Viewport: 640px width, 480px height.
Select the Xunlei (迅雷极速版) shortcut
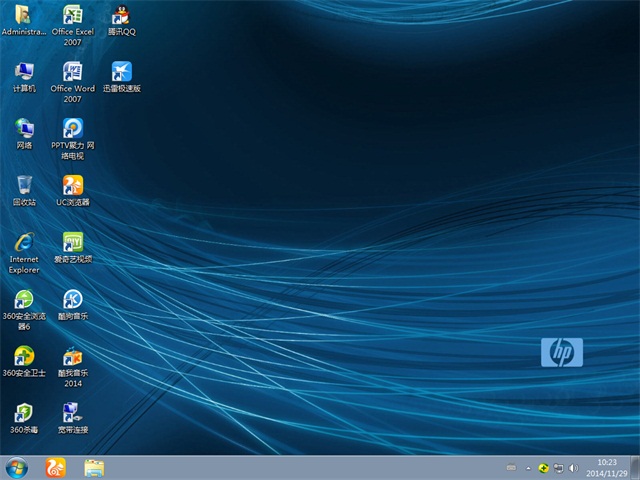(122, 73)
